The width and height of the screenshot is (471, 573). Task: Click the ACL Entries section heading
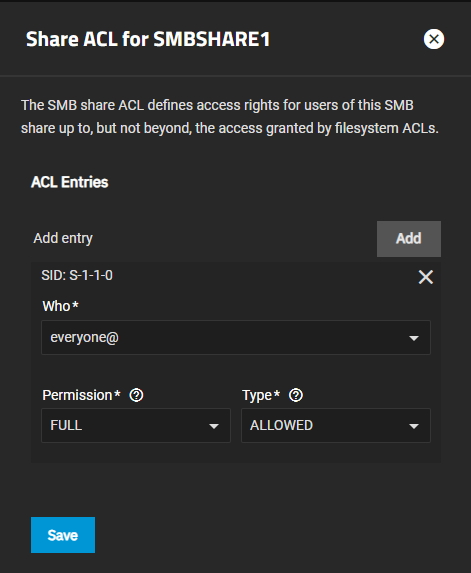tap(69, 182)
